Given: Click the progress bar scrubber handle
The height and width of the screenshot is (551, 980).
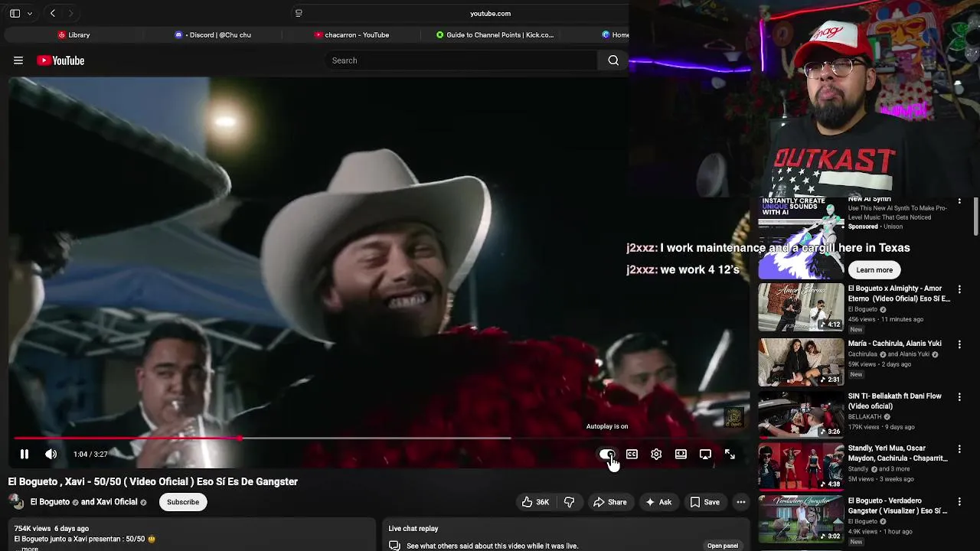Looking at the screenshot, I should [240, 439].
